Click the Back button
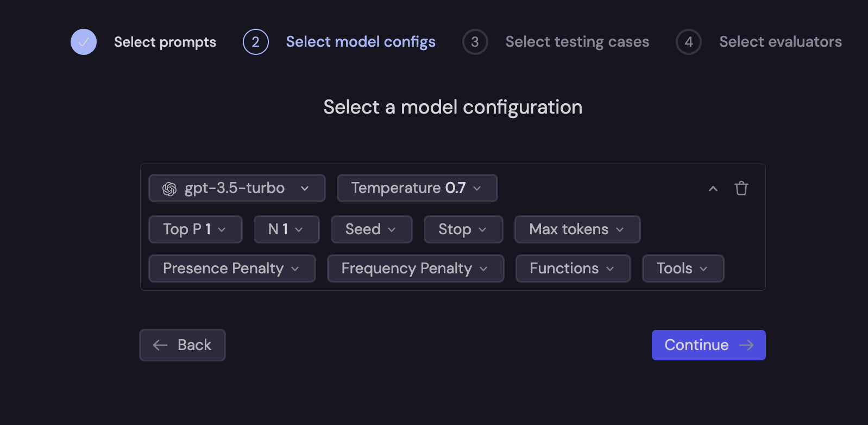 182,345
